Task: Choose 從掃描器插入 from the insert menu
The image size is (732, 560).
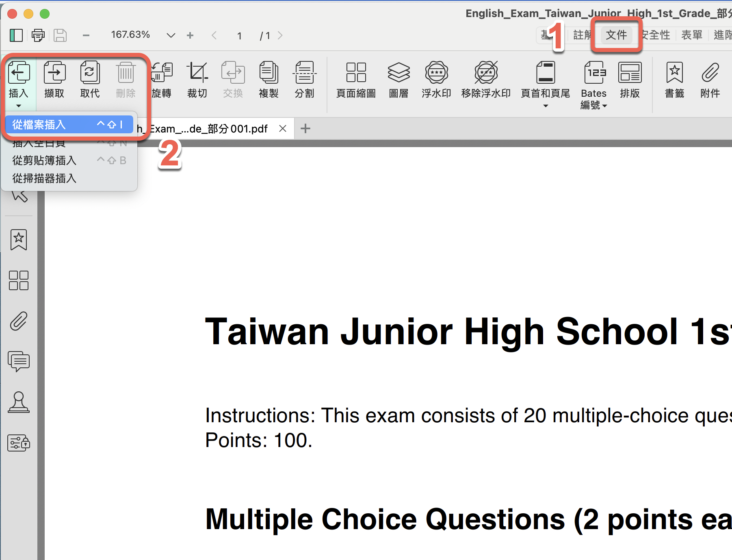Action: coord(69,178)
